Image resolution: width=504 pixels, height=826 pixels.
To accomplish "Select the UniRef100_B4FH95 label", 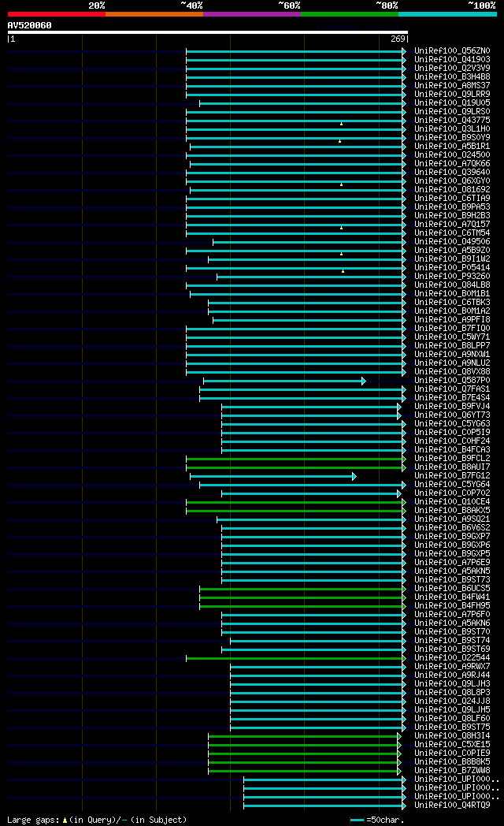I will click(x=452, y=606).
